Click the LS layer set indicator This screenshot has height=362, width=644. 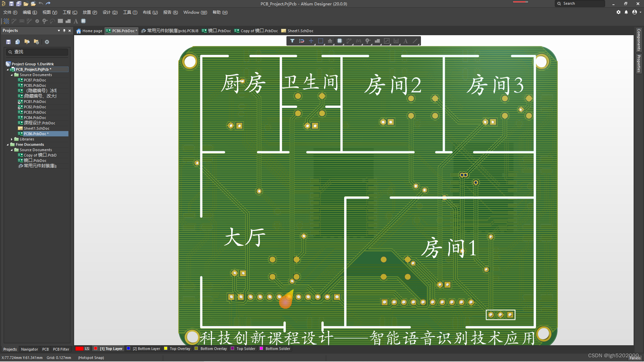[87, 349]
